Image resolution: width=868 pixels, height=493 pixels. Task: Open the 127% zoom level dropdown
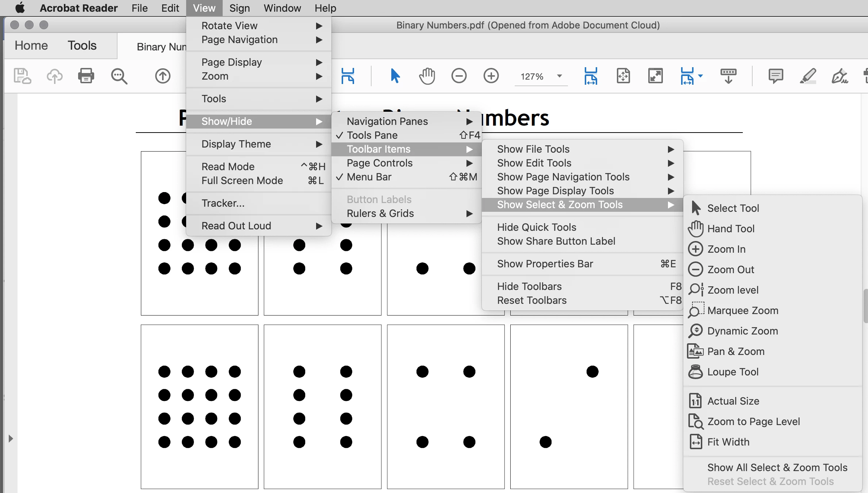coord(559,76)
